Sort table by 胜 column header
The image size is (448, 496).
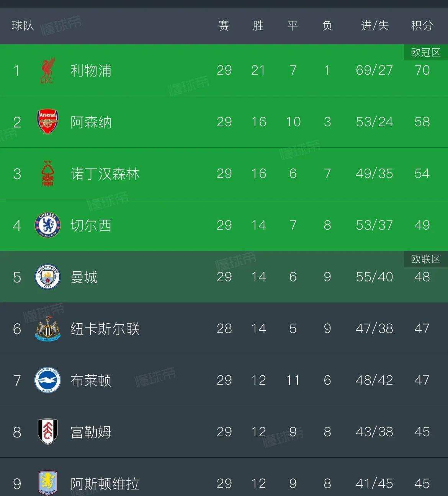pos(258,26)
